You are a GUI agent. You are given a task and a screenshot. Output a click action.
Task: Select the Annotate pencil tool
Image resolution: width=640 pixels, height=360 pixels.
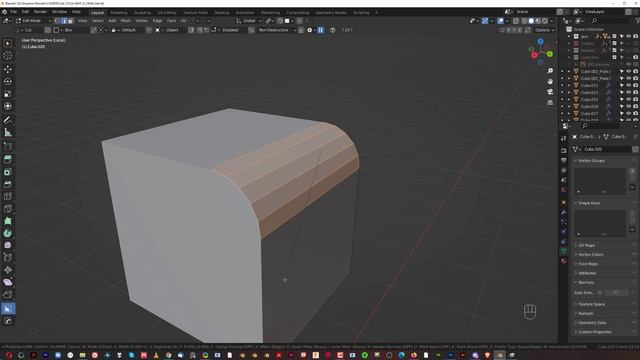8,120
